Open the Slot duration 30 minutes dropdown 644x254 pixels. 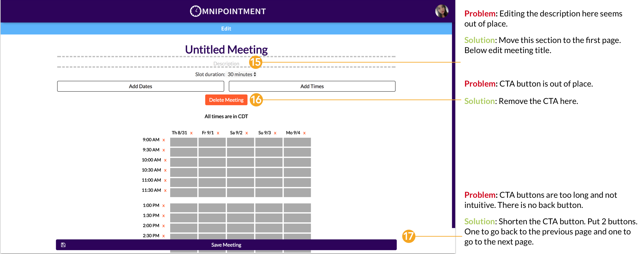click(x=242, y=74)
